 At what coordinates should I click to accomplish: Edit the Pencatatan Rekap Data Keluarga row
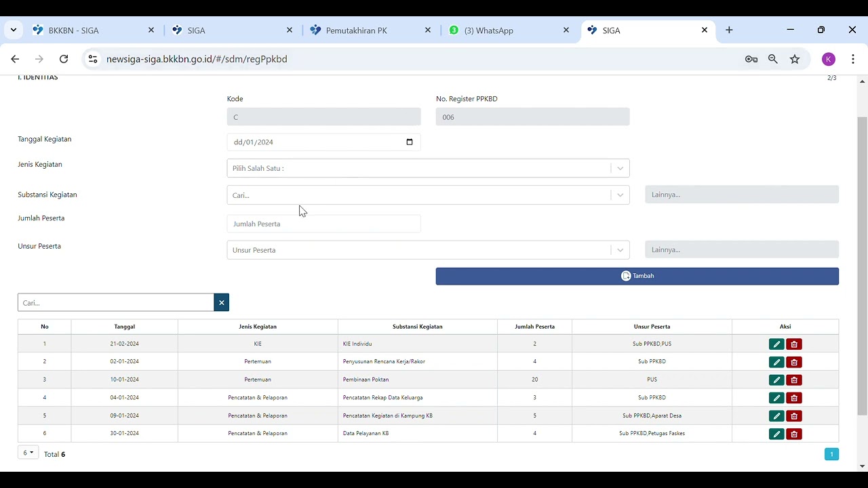776,398
